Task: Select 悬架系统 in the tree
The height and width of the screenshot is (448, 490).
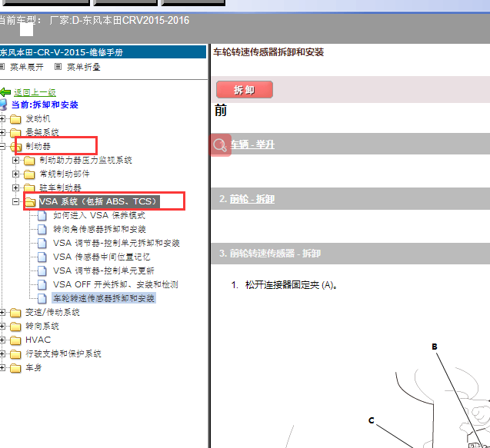Action: tap(42, 132)
